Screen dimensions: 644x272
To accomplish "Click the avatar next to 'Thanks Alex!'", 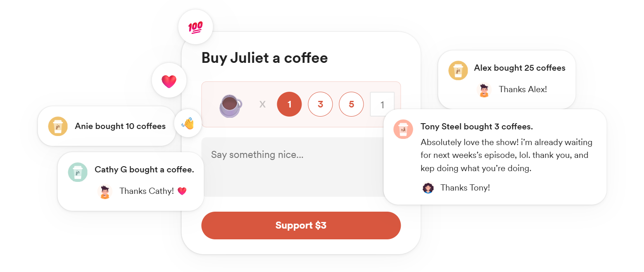I will [483, 90].
